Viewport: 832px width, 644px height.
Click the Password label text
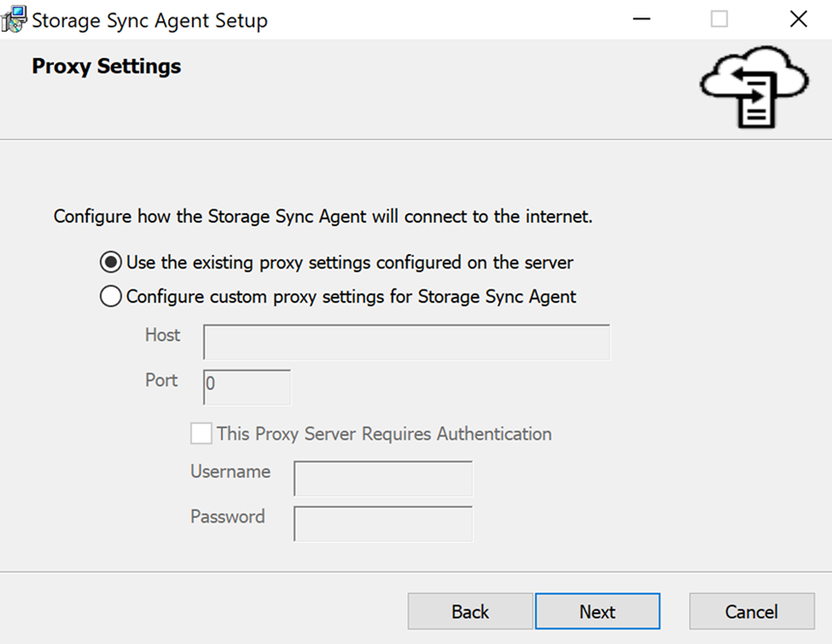coord(228,517)
